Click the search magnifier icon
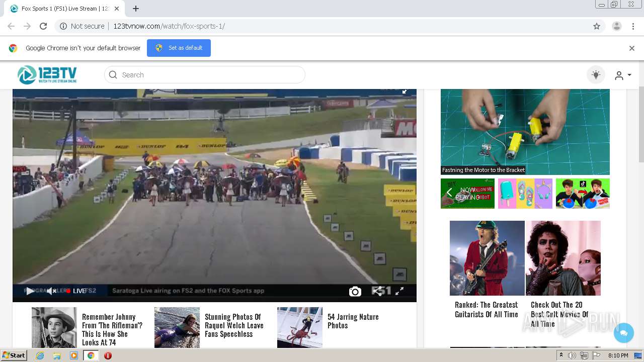 [x=113, y=75]
